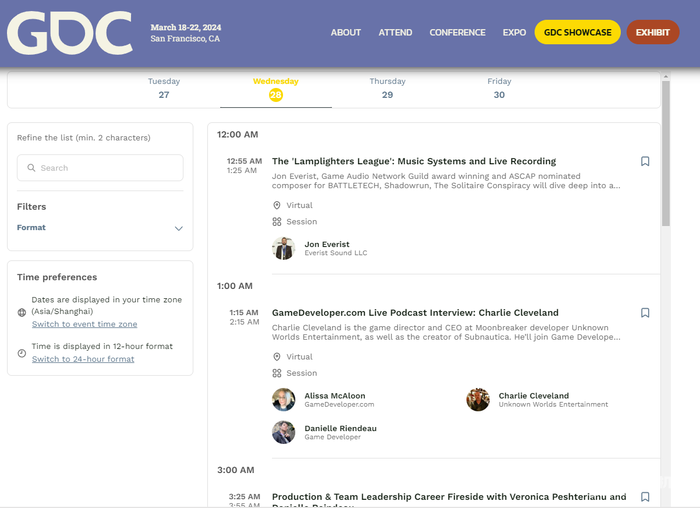Click the vertical scrollbar thumb
This screenshot has height=508, width=700.
pyautogui.click(x=666, y=153)
